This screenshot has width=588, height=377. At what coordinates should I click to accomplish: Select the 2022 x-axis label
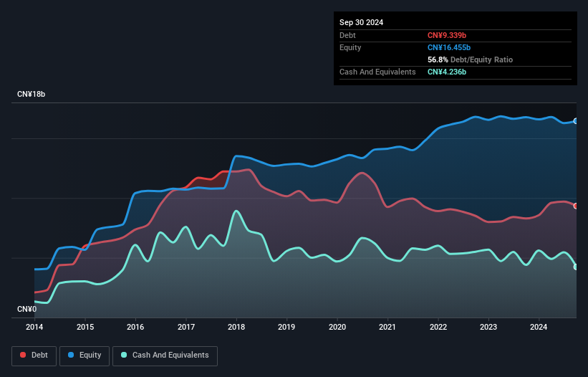pos(438,327)
